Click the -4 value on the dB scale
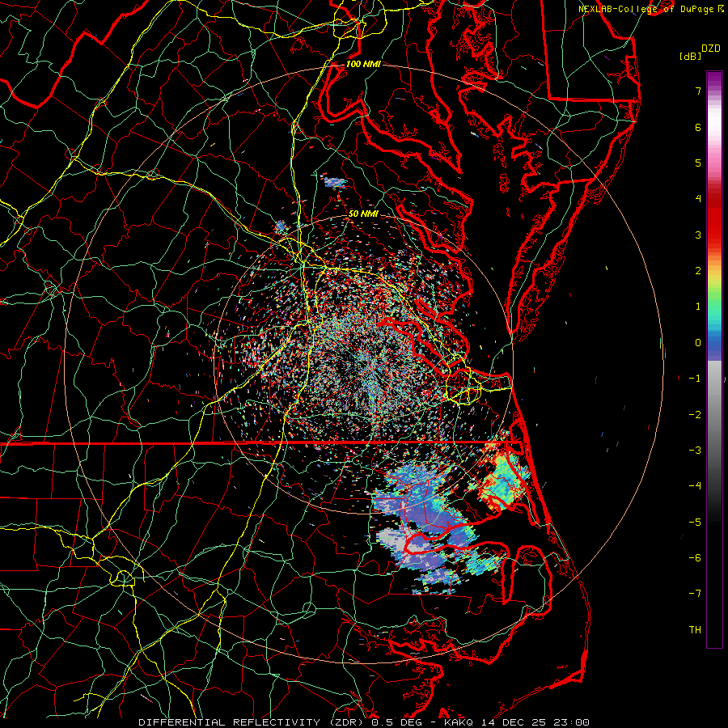Screen dimensions: 728x728 pyautogui.click(x=695, y=485)
